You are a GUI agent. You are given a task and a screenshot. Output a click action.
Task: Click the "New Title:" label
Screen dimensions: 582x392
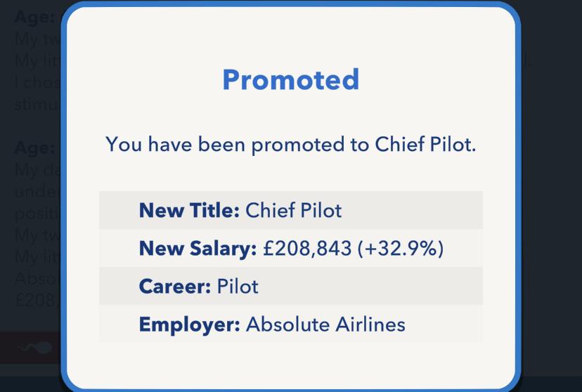click(x=189, y=210)
